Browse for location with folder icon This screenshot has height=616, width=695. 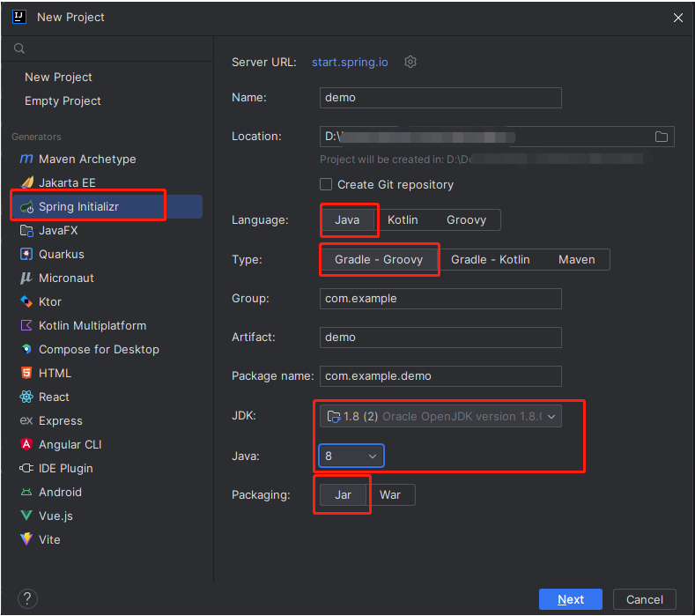pyautogui.click(x=662, y=137)
